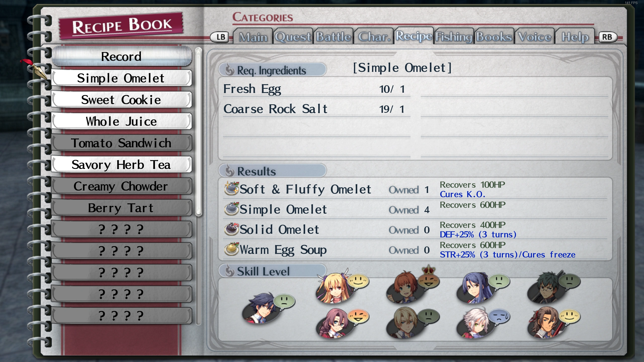Open the Record entry in recipe list
Screen dimensions: 644x362
coord(121,56)
